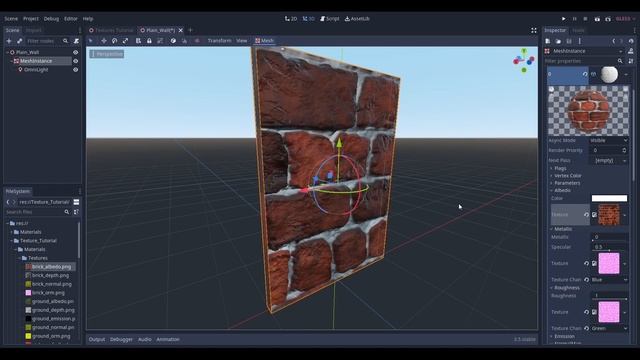Open the Albedo Texture dropdown arrow
Viewport: 640px width, 360px height.
[624, 215]
